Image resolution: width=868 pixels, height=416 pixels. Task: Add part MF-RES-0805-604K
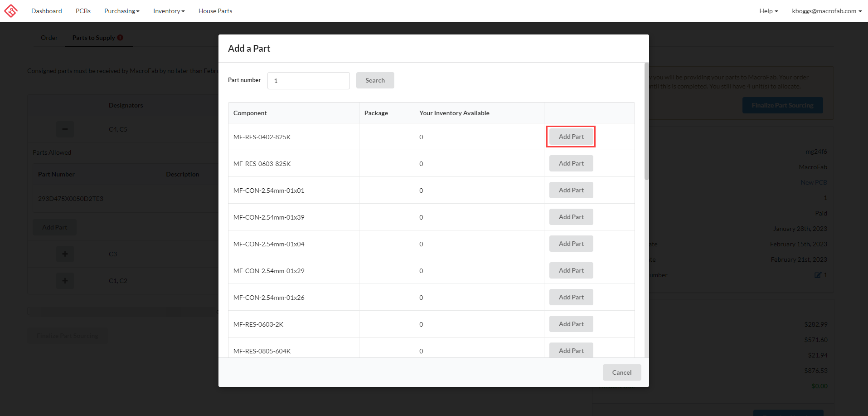[x=571, y=350]
